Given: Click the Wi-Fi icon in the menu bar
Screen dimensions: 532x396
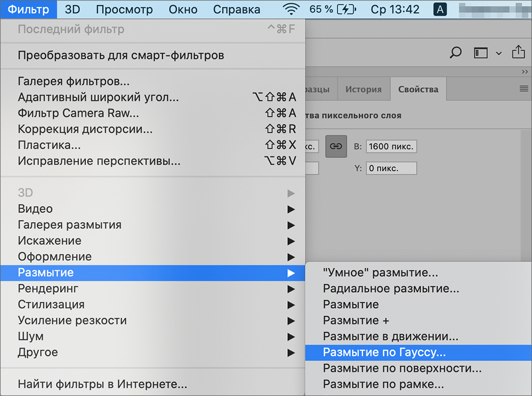Looking at the screenshot, I should coord(292,9).
